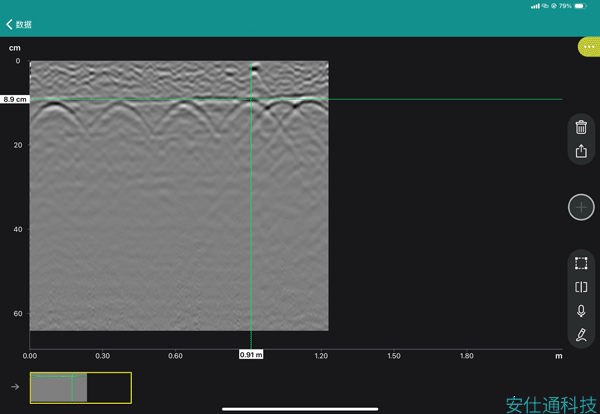This screenshot has height=414, width=600.
Task: Click the 1.20 label on distance axis
Action: pos(321,356)
